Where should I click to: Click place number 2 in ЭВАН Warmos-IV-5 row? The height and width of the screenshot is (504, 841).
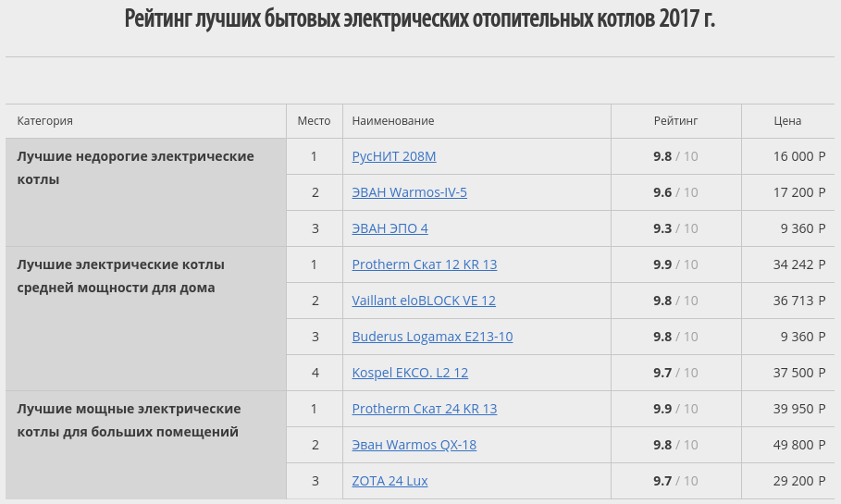point(315,192)
